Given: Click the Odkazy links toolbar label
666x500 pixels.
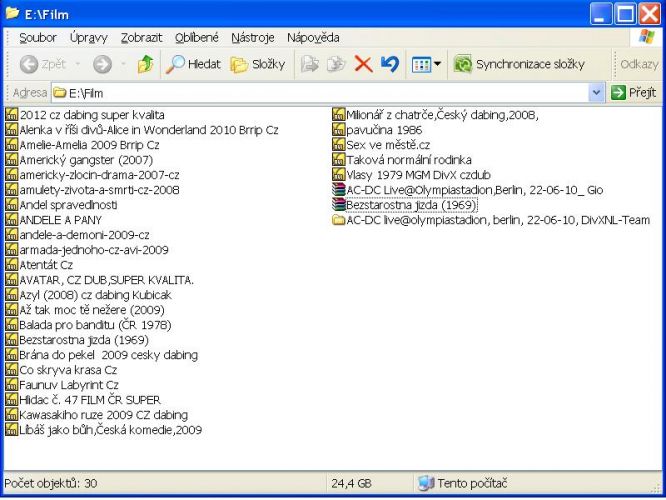Looking at the screenshot, I should [x=639, y=64].
